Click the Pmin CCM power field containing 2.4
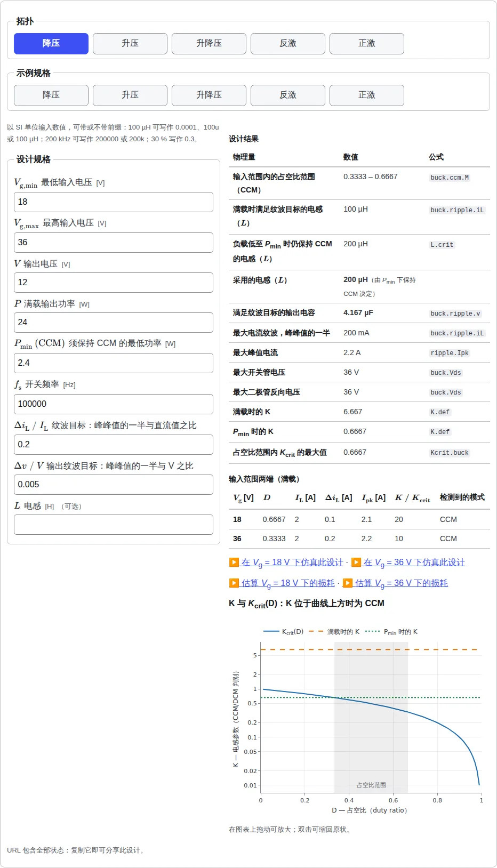The height and width of the screenshot is (868, 497). tap(114, 363)
